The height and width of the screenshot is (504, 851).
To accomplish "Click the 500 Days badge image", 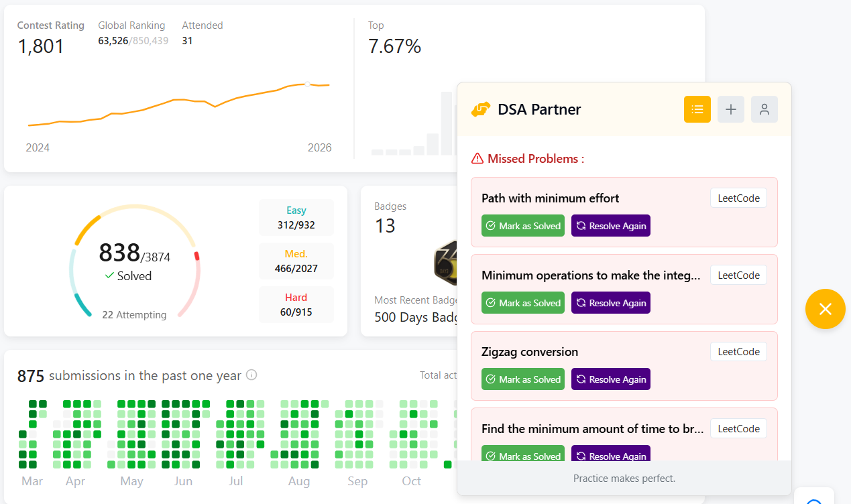I will point(447,263).
